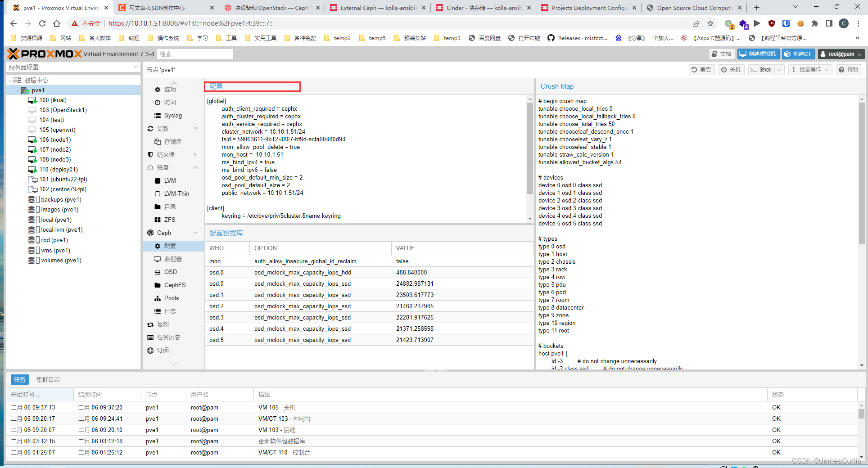The width and height of the screenshot is (868, 468).
Task: Collapse the disks (磁盘) submenu arrow
Action: click(x=195, y=168)
